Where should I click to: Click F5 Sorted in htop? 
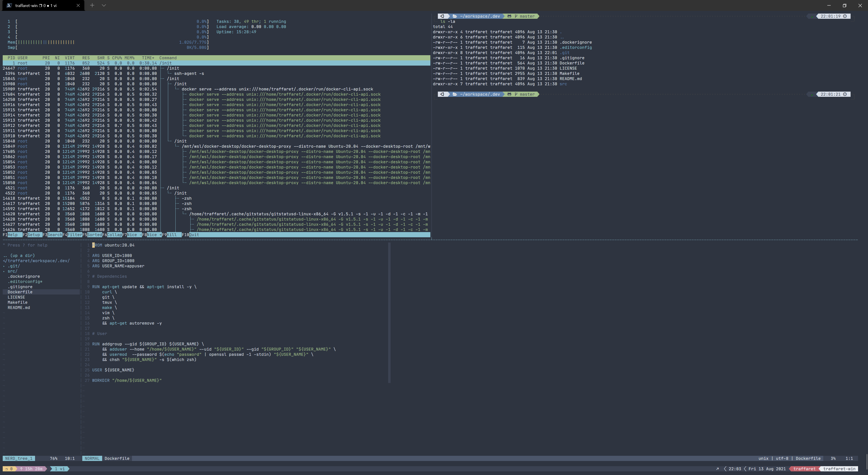tap(92, 235)
